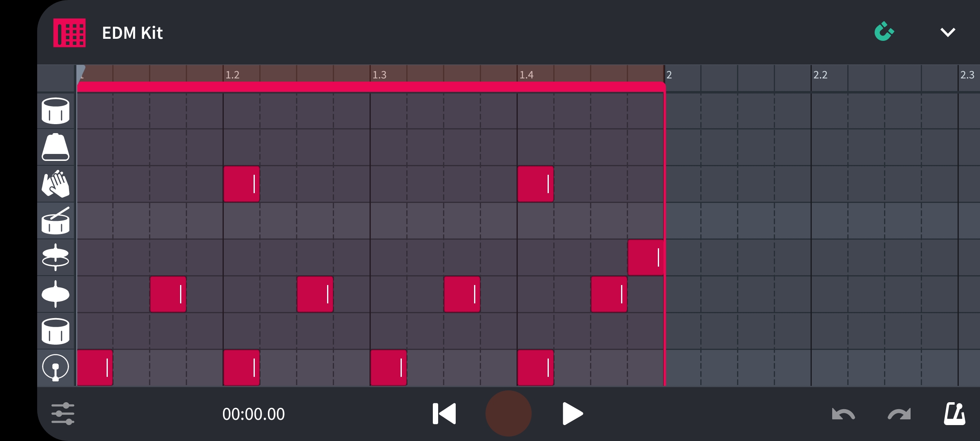Remove the closed hi-hat note after 1.2
980x441 pixels.
tap(315, 294)
